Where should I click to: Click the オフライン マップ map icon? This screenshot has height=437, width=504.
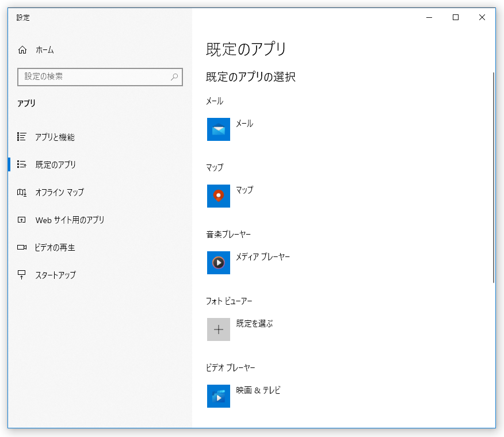21,192
